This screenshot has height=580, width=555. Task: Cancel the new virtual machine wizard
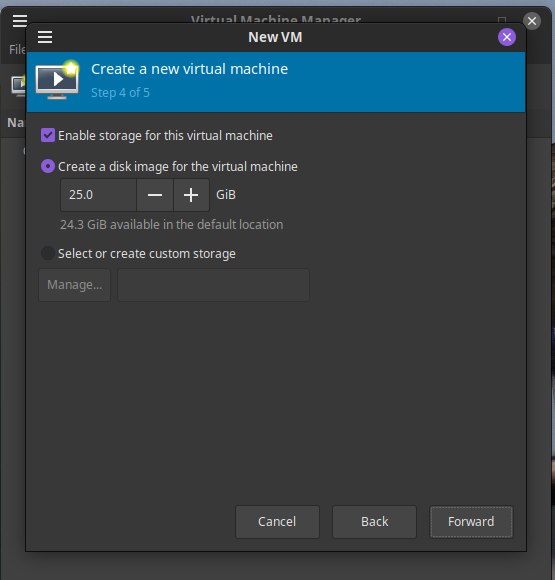(277, 522)
